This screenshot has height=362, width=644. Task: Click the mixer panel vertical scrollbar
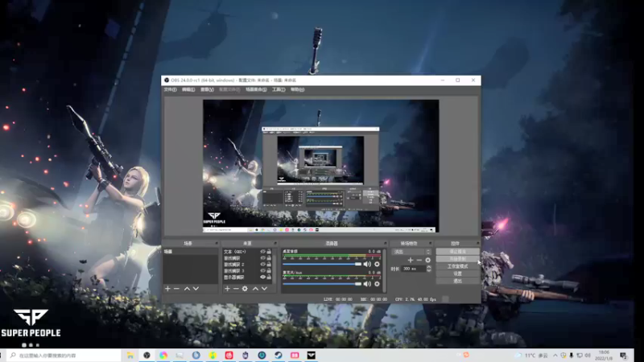coord(384,270)
